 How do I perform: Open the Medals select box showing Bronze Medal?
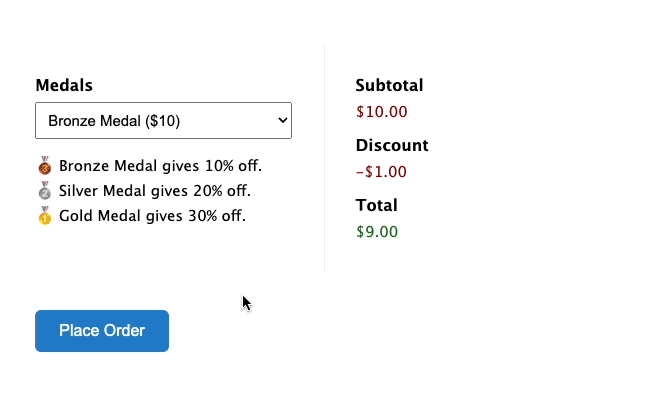tap(163, 120)
